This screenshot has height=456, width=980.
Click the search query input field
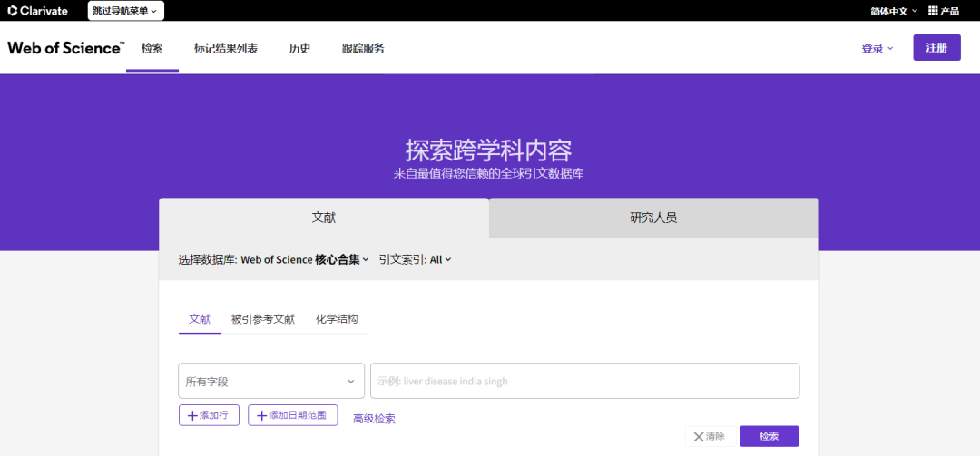coord(585,381)
